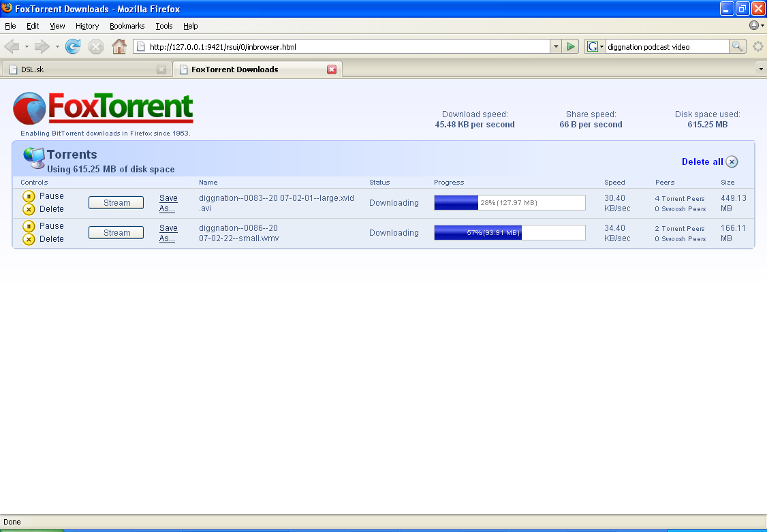Click the 57% progress bar
This screenshot has width=767, height=532.
point(510,232)
